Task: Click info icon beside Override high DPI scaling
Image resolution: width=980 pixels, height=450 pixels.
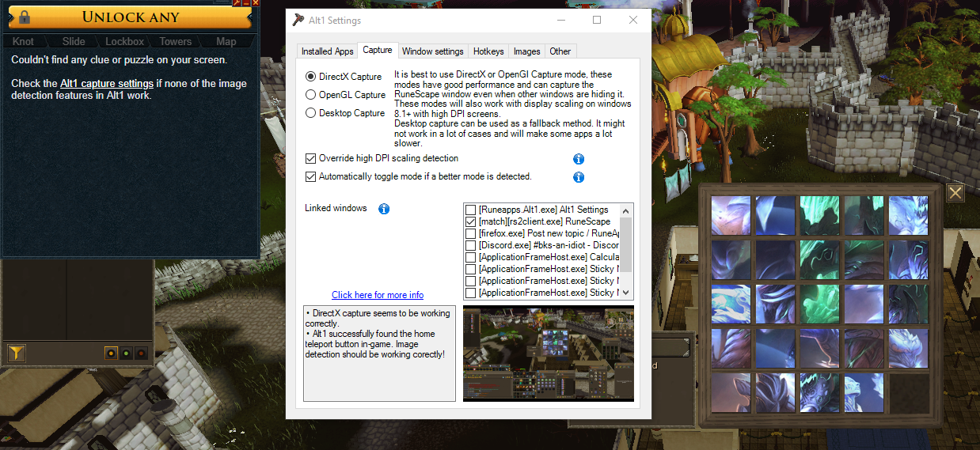Action: tap(578, 159)
